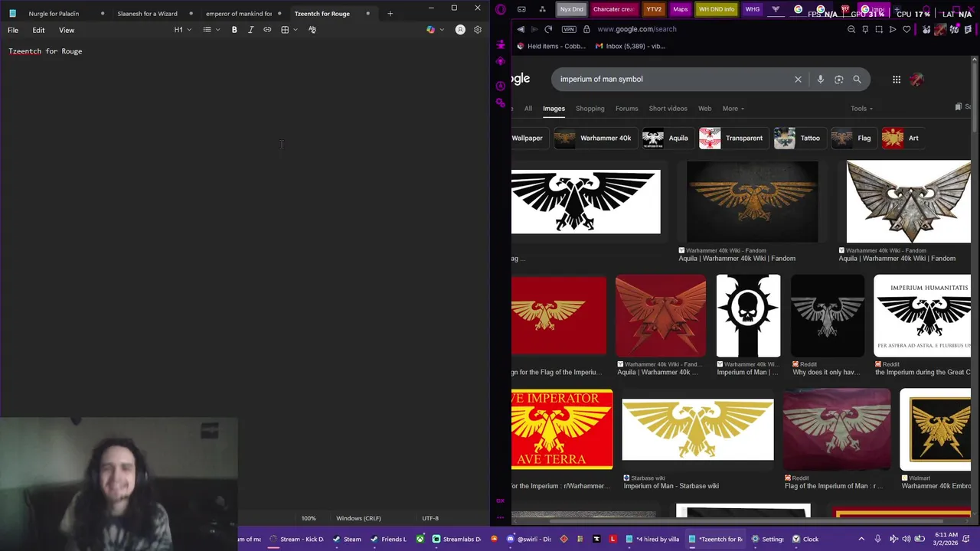Screen dimensions: 980x551
Task: Click the browser address bar URL
Action: click(636, 29)
